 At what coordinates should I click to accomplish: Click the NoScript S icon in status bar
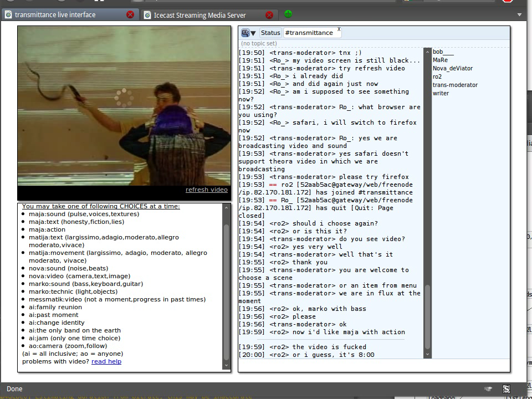point(506,389)
